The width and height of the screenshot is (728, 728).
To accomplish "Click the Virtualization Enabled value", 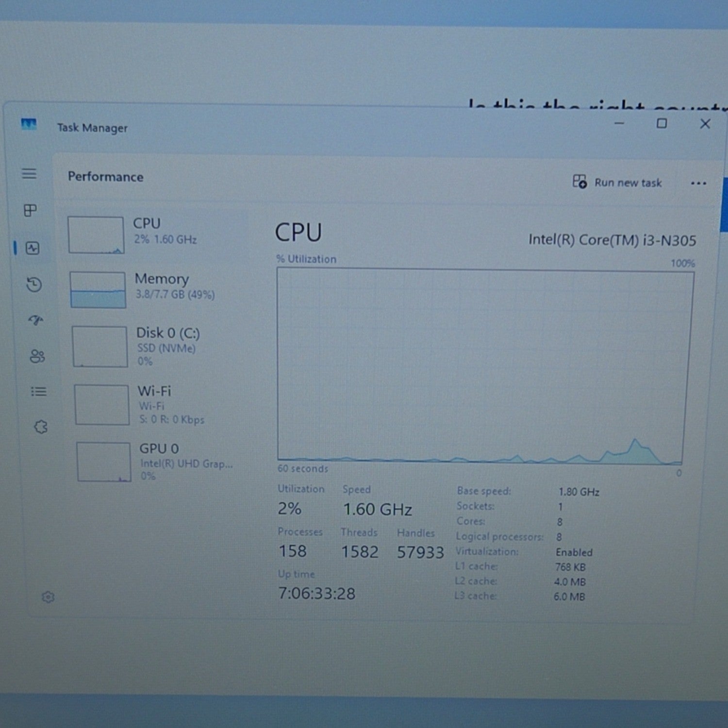I will pos(574,552).
